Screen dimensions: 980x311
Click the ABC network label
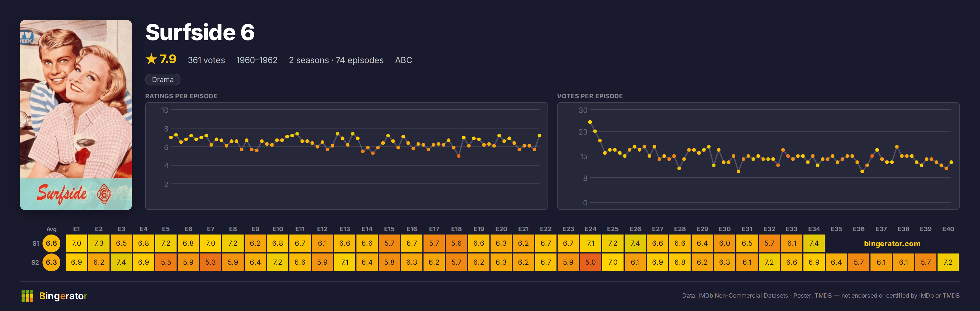point(403,60)
